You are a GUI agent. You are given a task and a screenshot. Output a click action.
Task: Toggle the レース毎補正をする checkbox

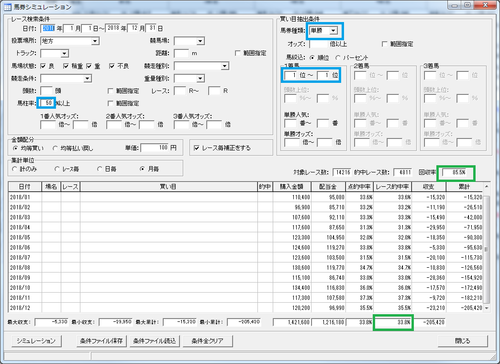tap(196, 148)
